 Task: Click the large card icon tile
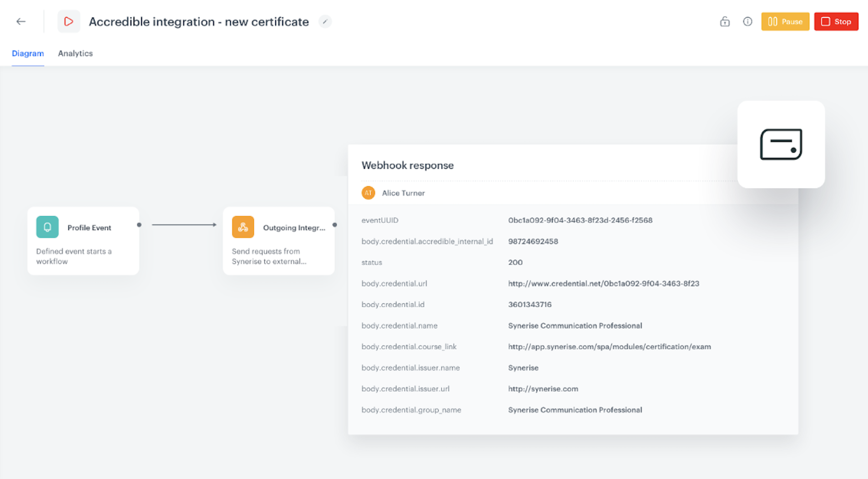pos(781,144)
